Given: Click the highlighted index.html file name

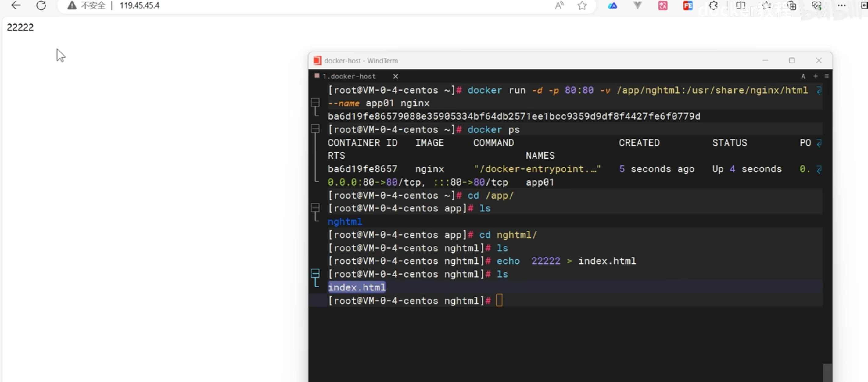Looking at the screenshot, I should coord(357,287).
